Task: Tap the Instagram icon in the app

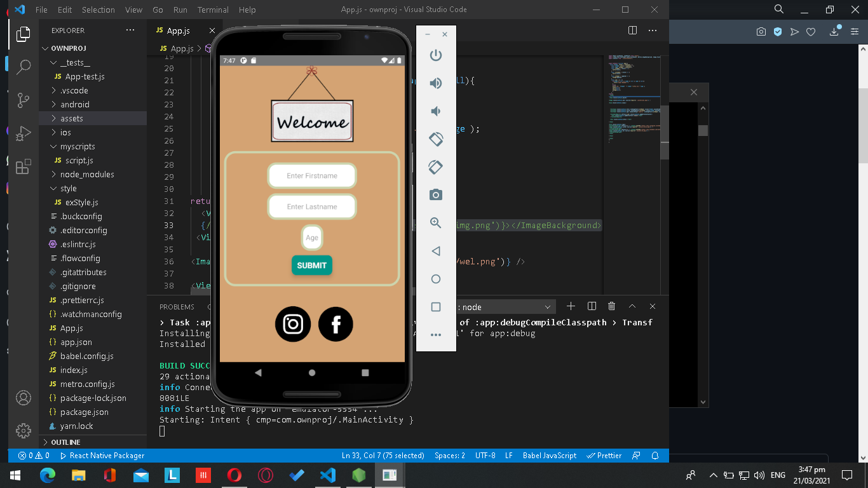Action: 293,324
